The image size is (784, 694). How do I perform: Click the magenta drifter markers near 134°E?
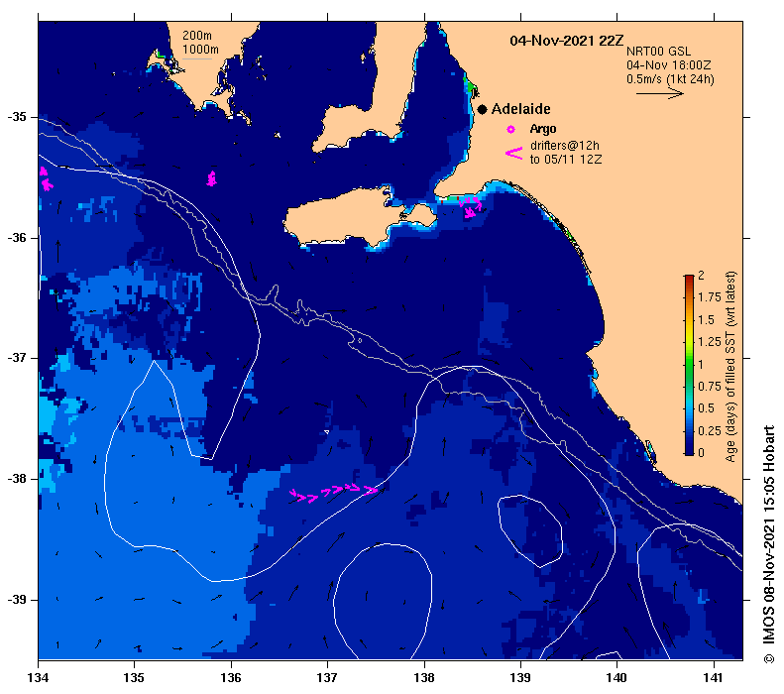46,179
